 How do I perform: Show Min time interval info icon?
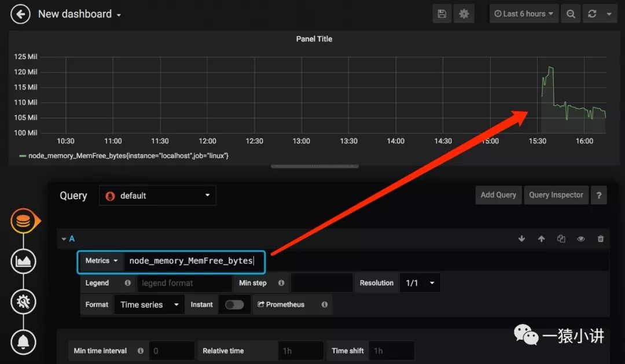coord(140,351)
